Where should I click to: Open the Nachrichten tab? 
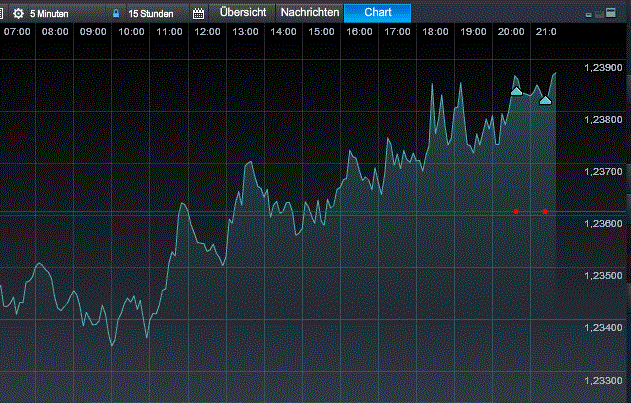coord(311,13)
